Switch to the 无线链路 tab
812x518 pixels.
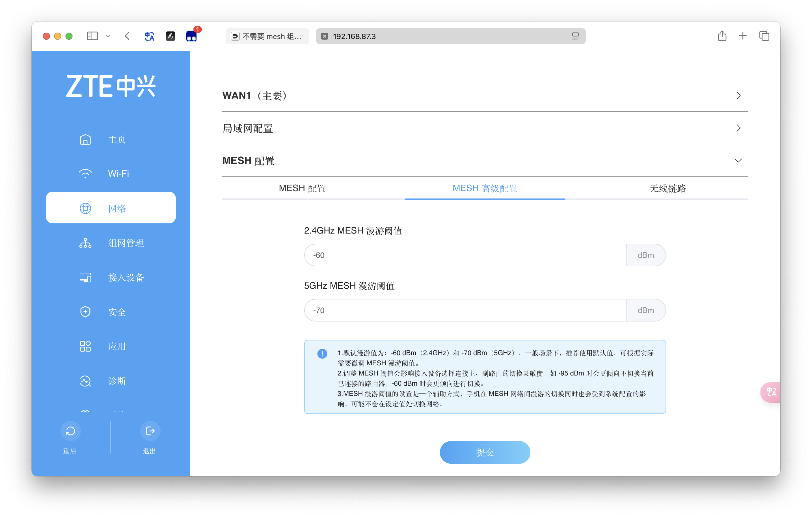(x=667, y=188)
